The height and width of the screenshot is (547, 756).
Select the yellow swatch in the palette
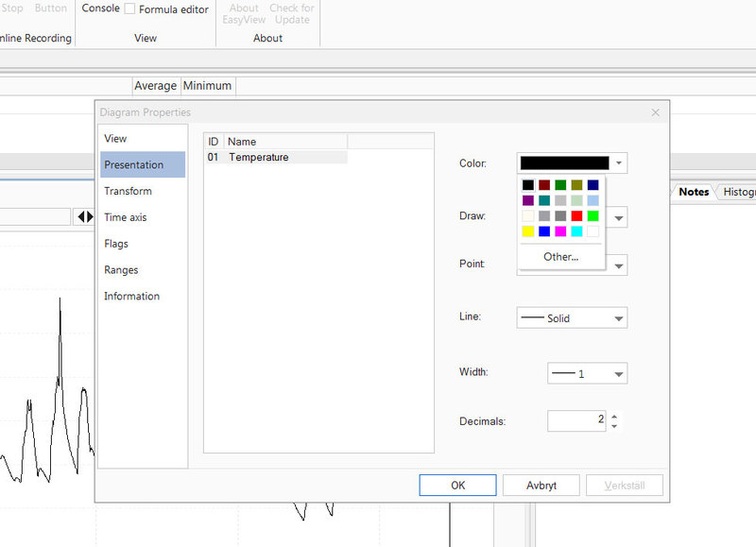click(528, 231)
